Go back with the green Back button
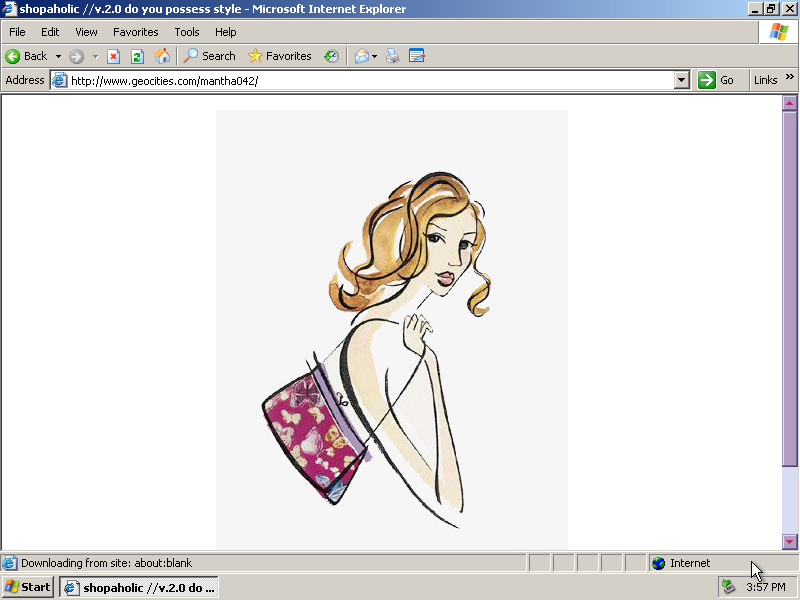 point(26,56)
